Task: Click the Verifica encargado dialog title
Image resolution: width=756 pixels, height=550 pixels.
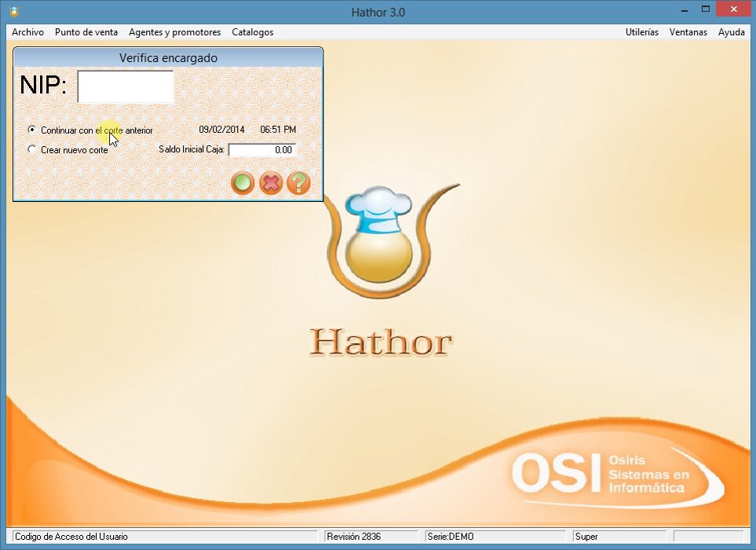Action: click(x=168, y=58)
